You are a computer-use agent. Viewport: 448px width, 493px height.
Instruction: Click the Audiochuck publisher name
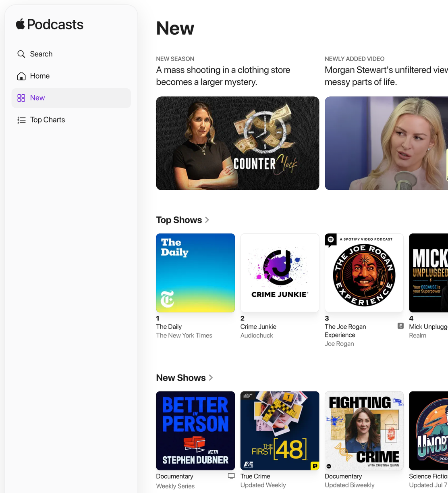pos(257,335)
